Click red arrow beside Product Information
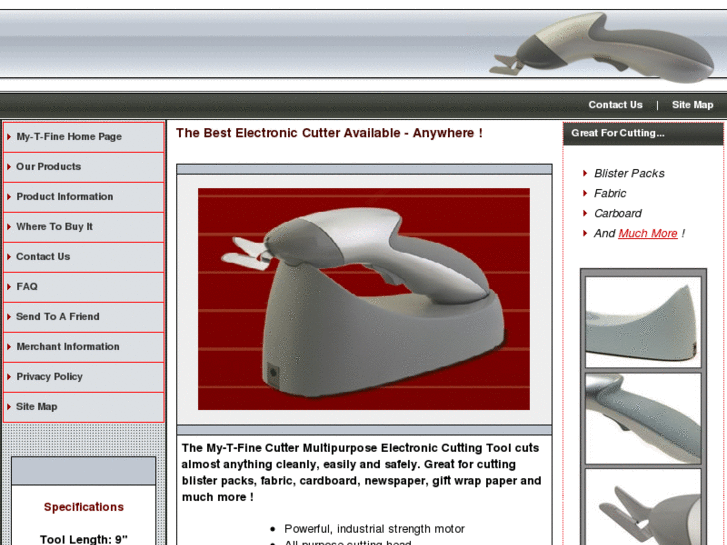This screenshot has height=545, width=727. [9, 197]
